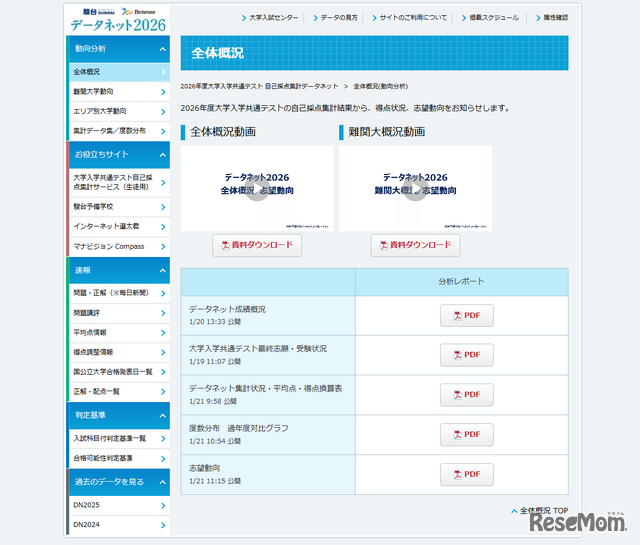Viewport: 640px width, 545px height.
Task: Click chevron arrow beside 難関大学動向
Action: point(163,92)
